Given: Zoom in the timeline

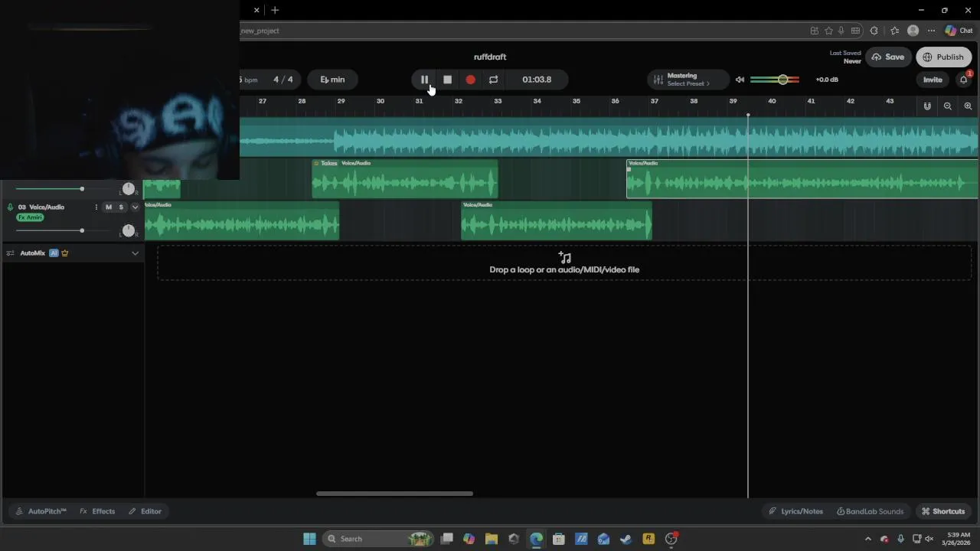Looking at the screenshot, I should point(969,106).
